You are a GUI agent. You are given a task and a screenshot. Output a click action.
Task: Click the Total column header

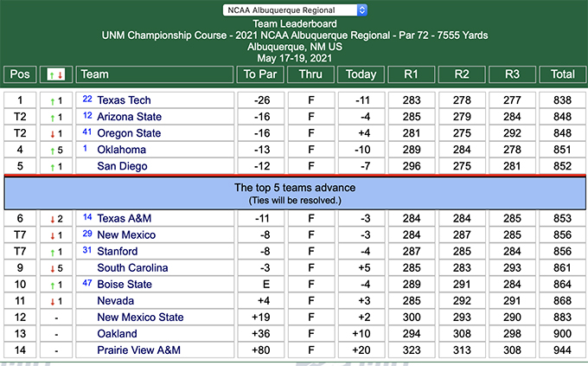click(563, 74)
